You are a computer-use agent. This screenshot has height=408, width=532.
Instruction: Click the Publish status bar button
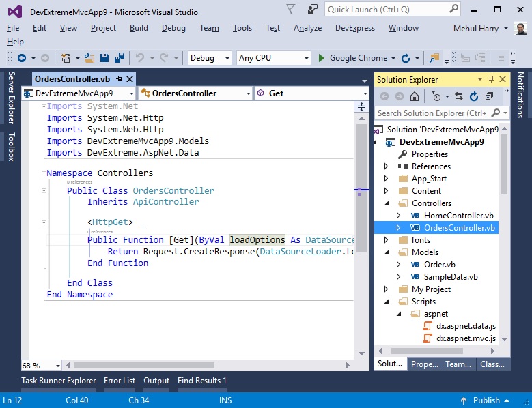[x=486, y=400]
